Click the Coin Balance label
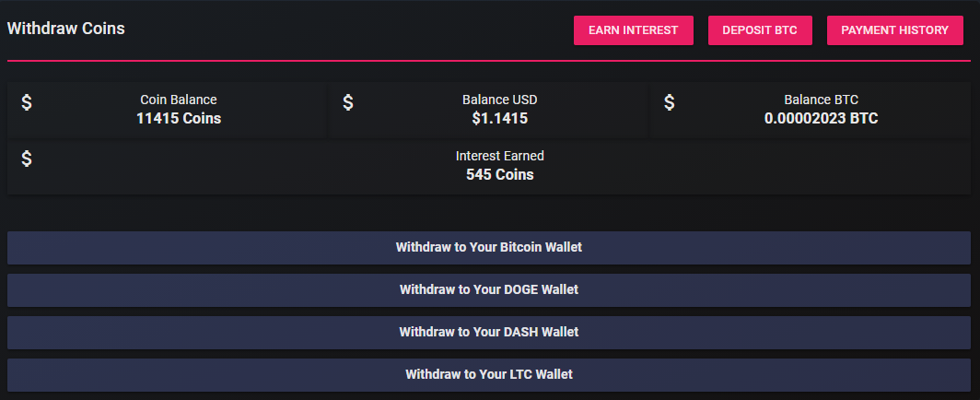Image resolution: width=980 pixels, height=400 pixels. (179, 100)
